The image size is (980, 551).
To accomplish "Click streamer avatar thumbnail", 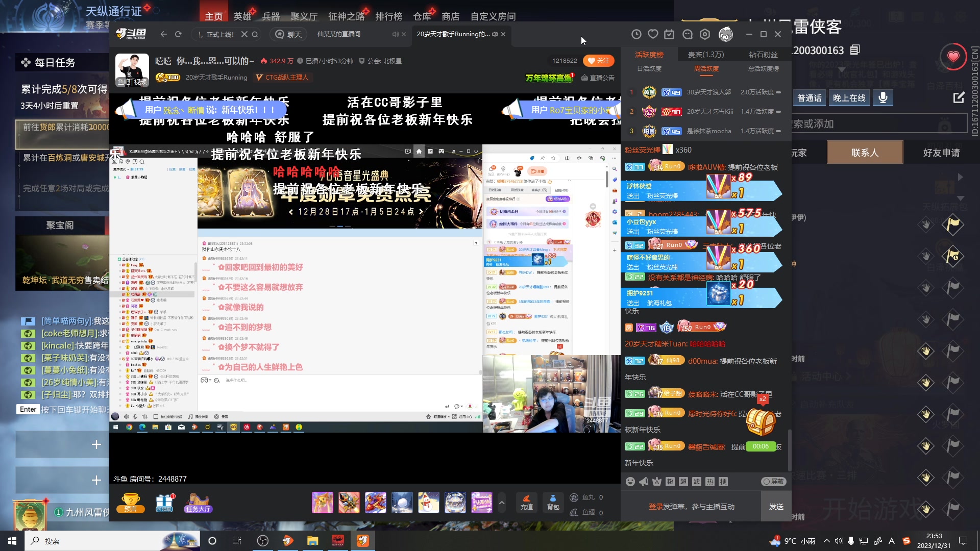I will click(x=132, y=70).
